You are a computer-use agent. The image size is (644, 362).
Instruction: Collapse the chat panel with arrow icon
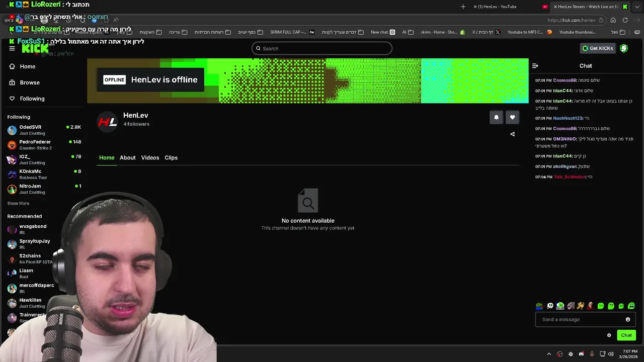(535, 66)
